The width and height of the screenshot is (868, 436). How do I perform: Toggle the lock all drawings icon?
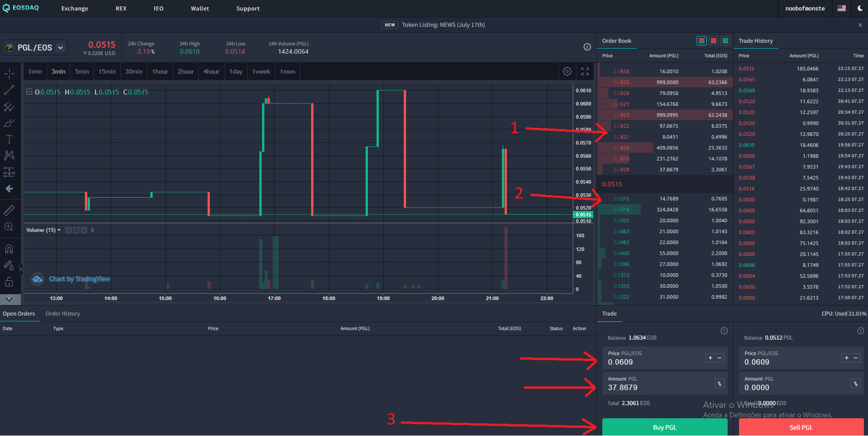[9, 282]
